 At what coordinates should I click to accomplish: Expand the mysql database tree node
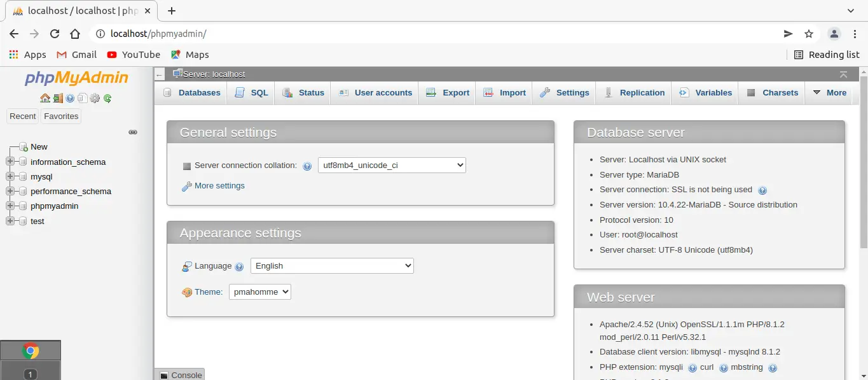tap(10, 176)
